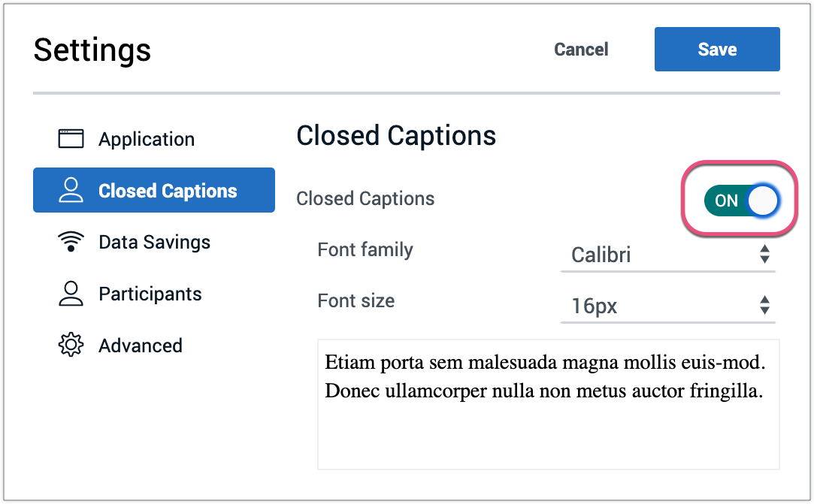
Task: Click the white knob on the ON toggle
Action: [x=763, y=201]
